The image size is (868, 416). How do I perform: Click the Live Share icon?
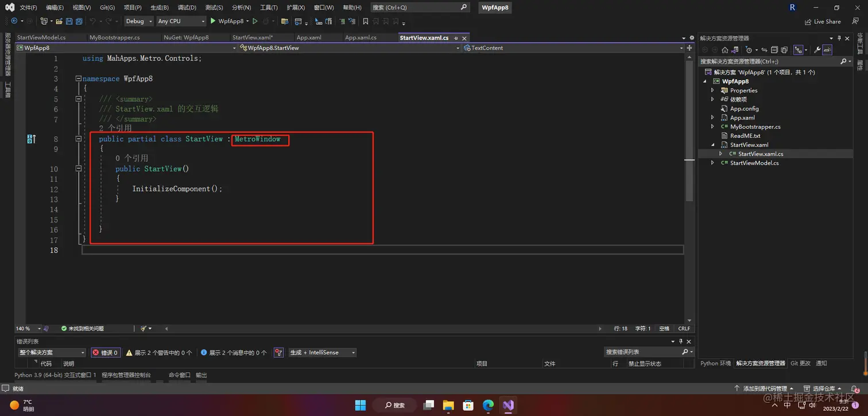click(x=808, y=21)
